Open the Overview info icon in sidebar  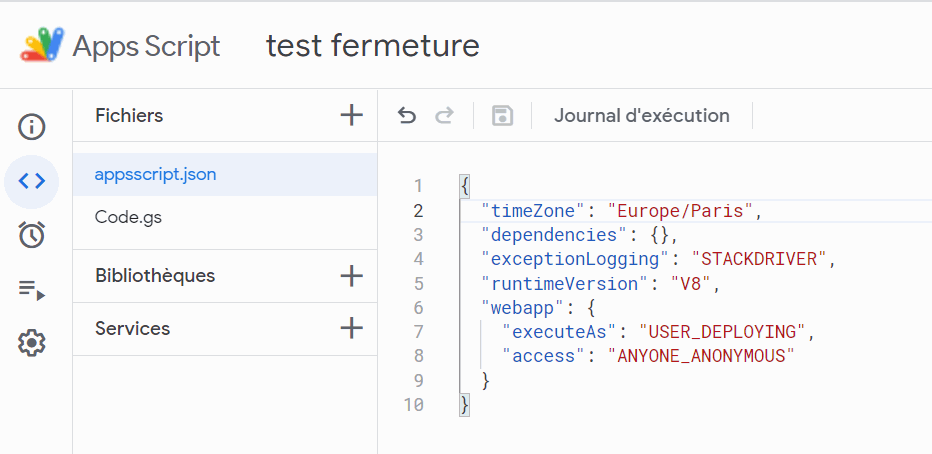pyautogui.click(x=32, y=127)
